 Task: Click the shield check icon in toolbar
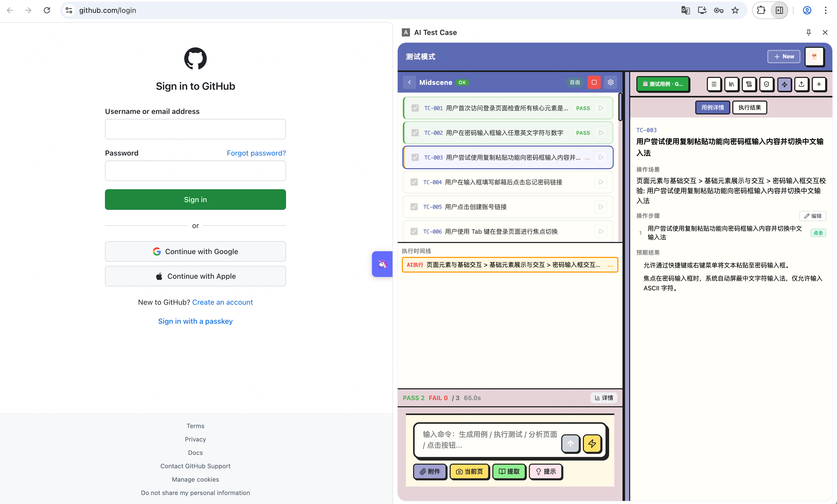[766, 84]
